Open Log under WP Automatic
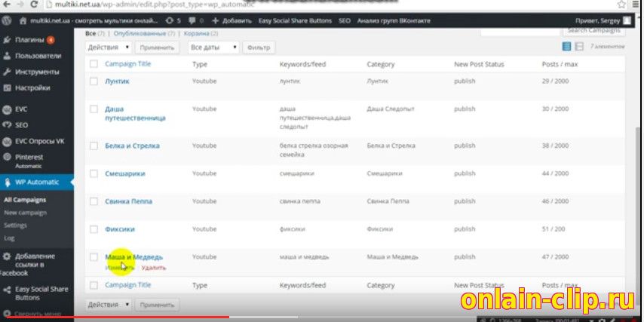The image size is (644, 322). [x=9, y=238]
